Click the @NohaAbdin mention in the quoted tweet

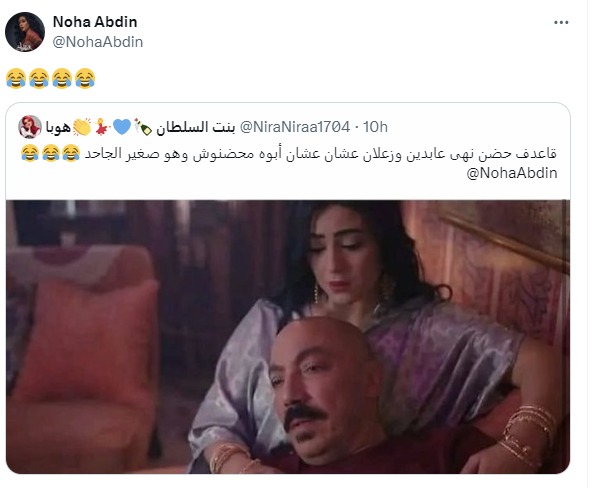512,173
